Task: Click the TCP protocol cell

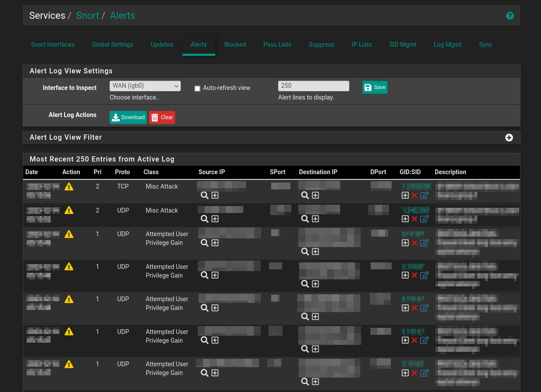Action: point(123,186)
